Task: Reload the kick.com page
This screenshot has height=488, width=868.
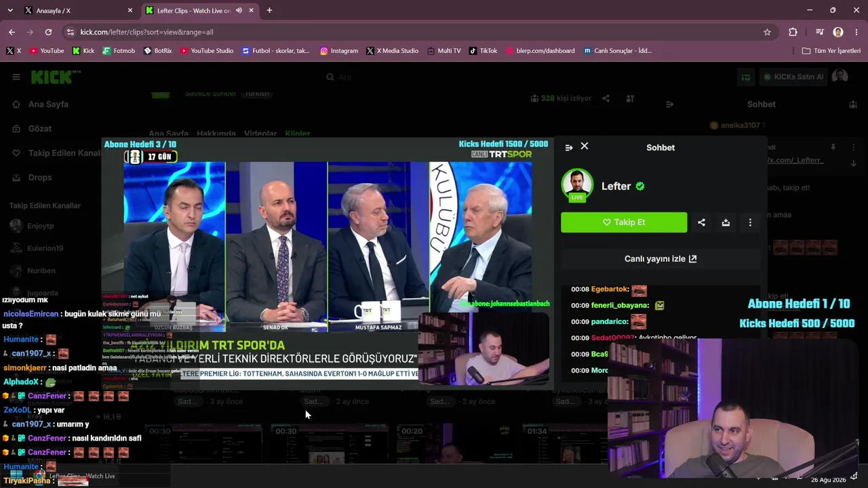Action: tap(48, 32)
